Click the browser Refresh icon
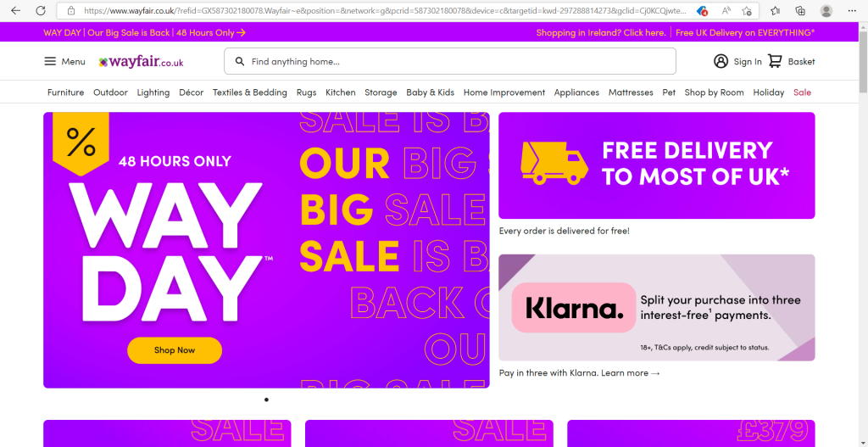This screenshot has width=868, height=447. [x=41, y=10]
